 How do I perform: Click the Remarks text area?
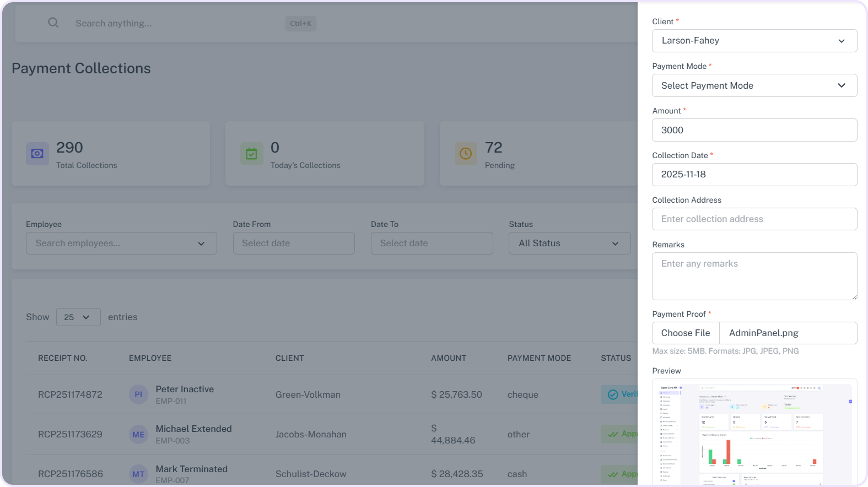[754, 276]
